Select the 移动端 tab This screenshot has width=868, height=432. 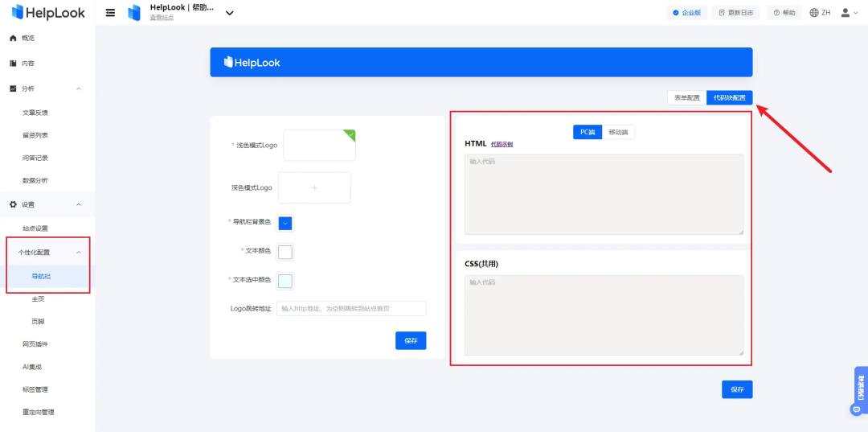click(618, 133)
